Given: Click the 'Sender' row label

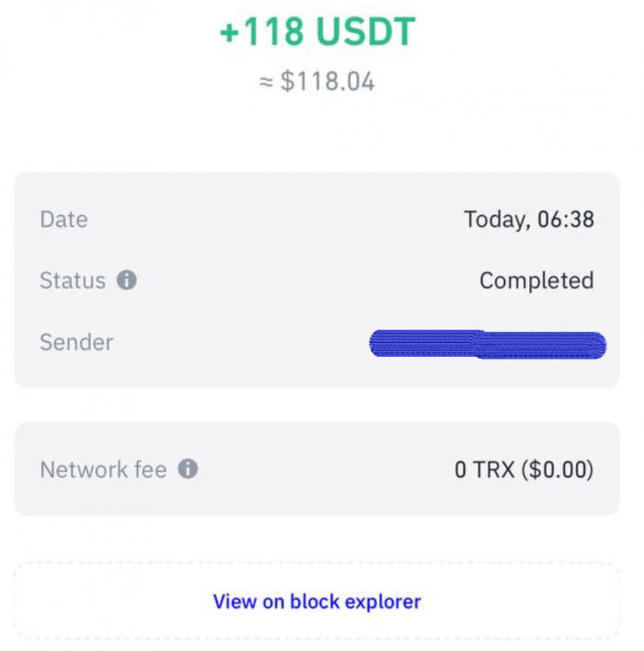Looking at the screenshot, I should pyautogui.click(x=76, y=342).
